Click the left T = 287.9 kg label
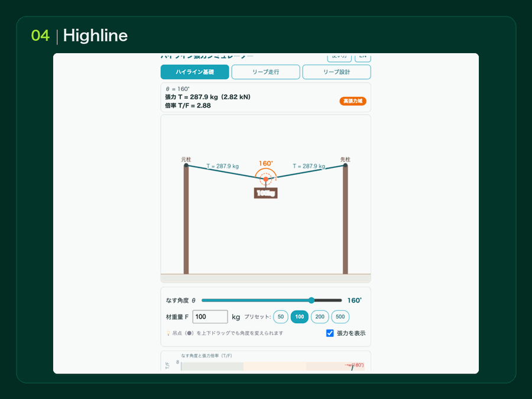The width and height of the screenshot is (532, 399). (223, 166)
